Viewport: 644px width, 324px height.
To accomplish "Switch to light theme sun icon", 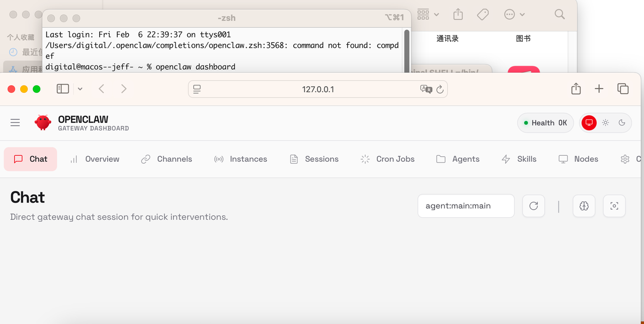I will tap(606, 122).
